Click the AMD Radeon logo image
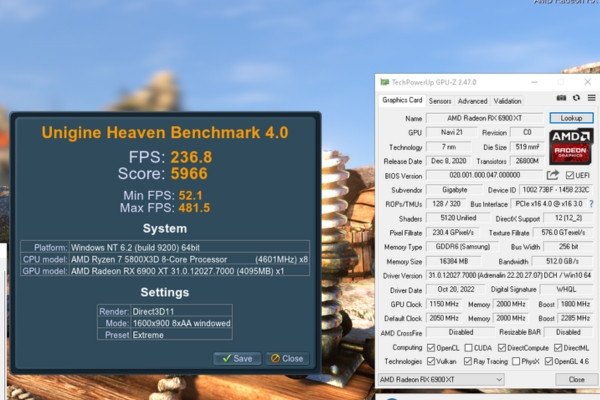600x400 pixels. tap(571, 147)
